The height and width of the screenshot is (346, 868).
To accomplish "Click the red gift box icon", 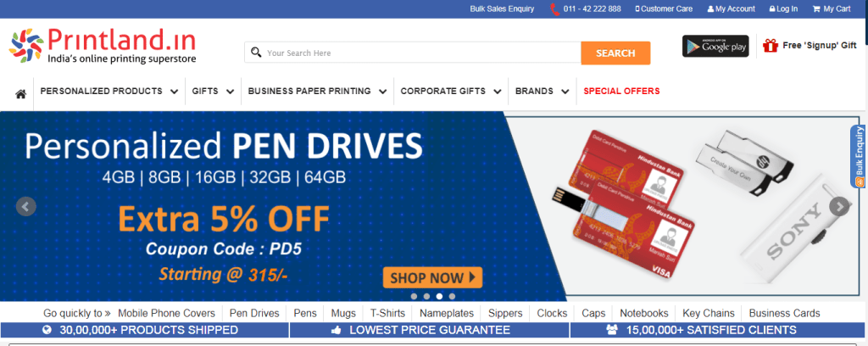I will pyautogui.click(x=770, y=46).
